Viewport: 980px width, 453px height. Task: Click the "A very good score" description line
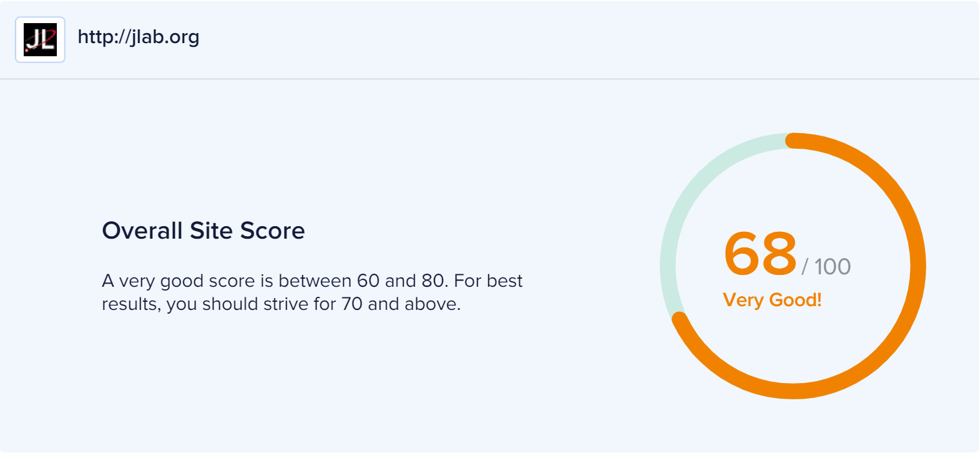click(x=312, y=281)
